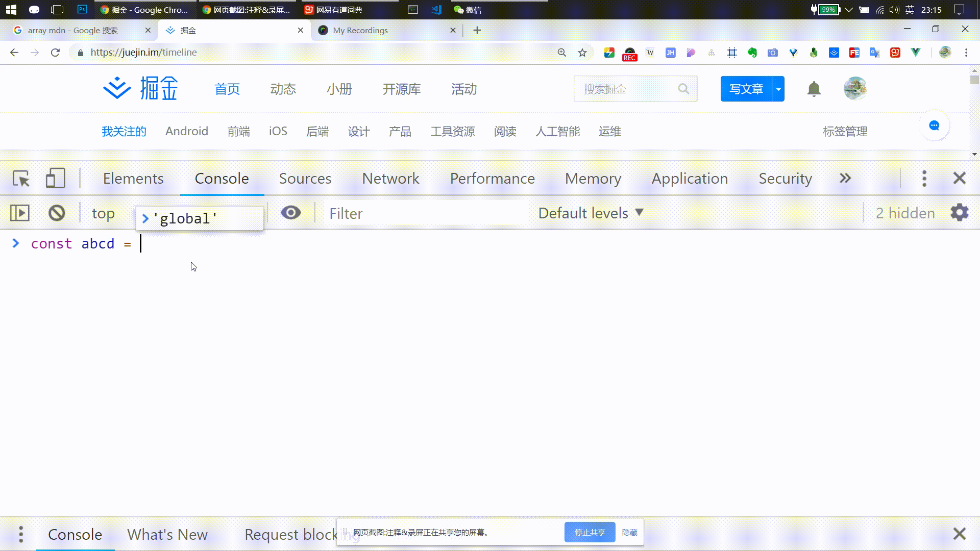Open console settings gear icon
This screenshot has width=980, height=551.
(x=959, y=213)
